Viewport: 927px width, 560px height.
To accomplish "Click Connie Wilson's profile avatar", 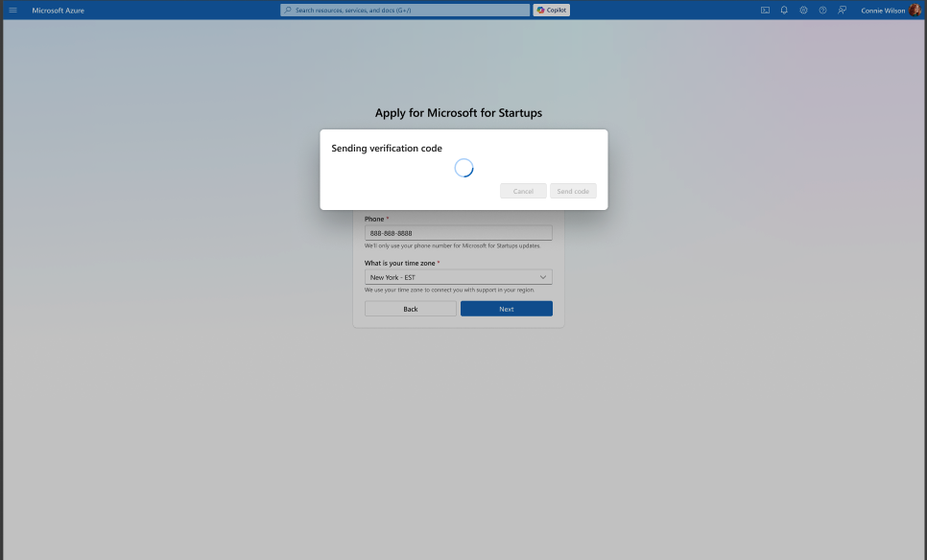I will click(x=915, y=10).
